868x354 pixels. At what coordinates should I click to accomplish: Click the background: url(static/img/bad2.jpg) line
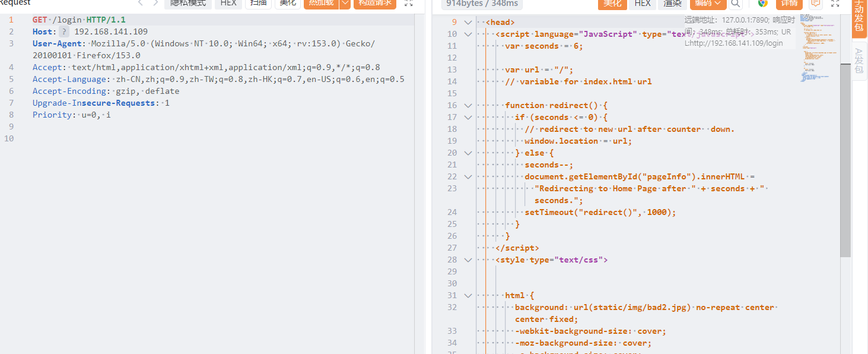click(x=644, y=313)
